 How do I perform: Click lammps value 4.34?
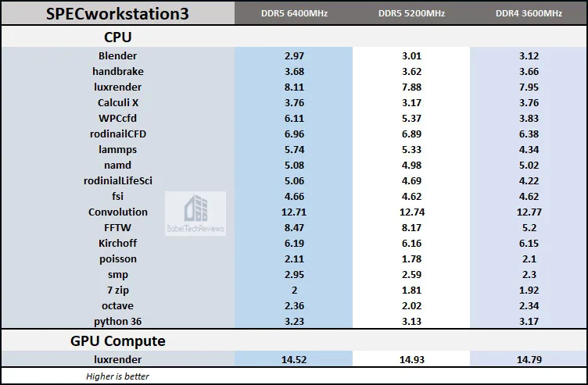point(529,149)
